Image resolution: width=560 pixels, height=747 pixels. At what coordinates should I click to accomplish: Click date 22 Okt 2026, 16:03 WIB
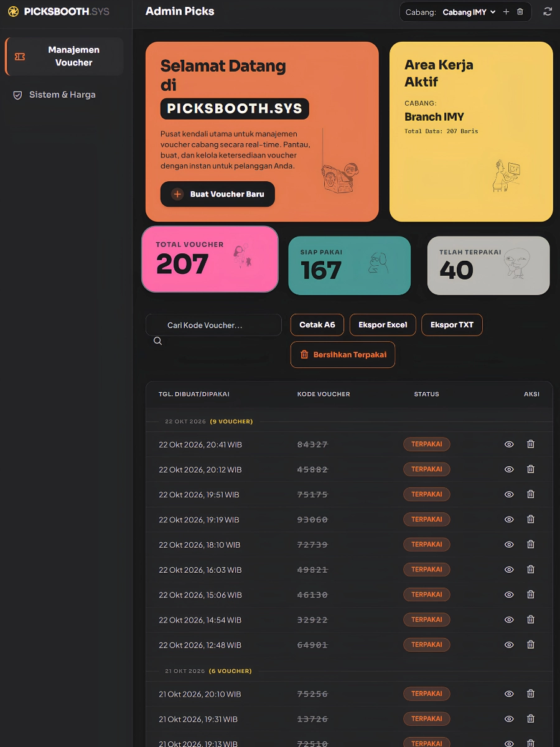200,570
